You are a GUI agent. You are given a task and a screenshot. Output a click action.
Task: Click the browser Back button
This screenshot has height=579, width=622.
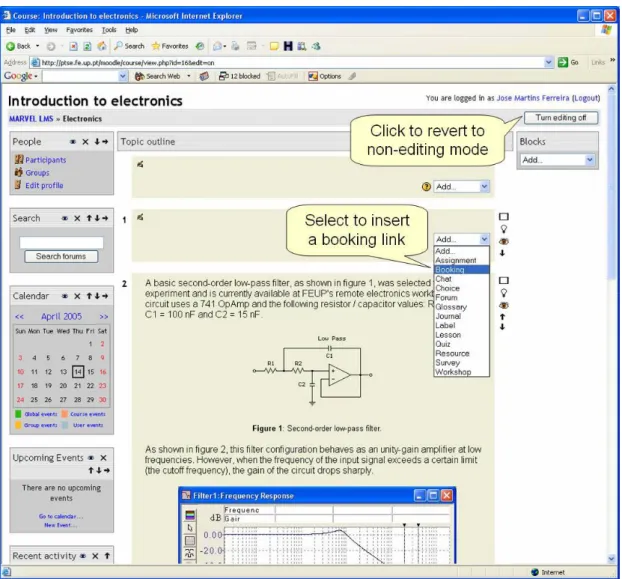(18, 46)
